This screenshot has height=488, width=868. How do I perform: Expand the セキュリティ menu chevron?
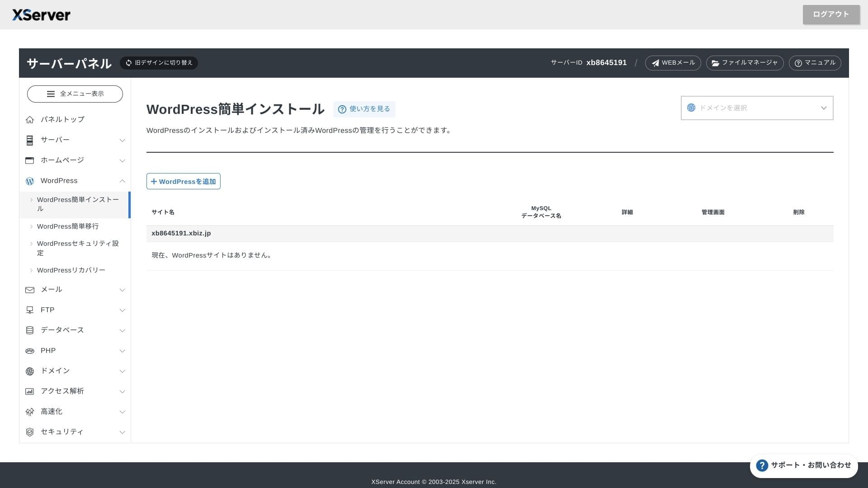tap(122, 432)
